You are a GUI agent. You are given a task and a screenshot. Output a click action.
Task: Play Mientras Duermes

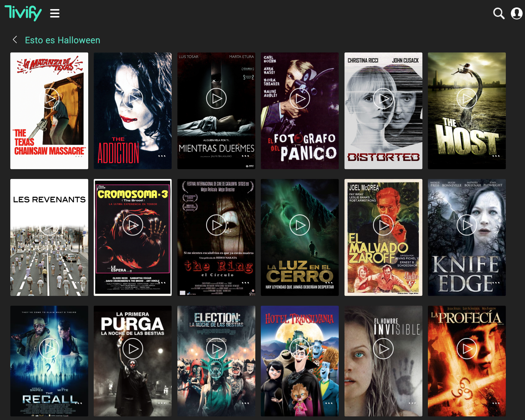pyautogui.click(x=216, y=98)
